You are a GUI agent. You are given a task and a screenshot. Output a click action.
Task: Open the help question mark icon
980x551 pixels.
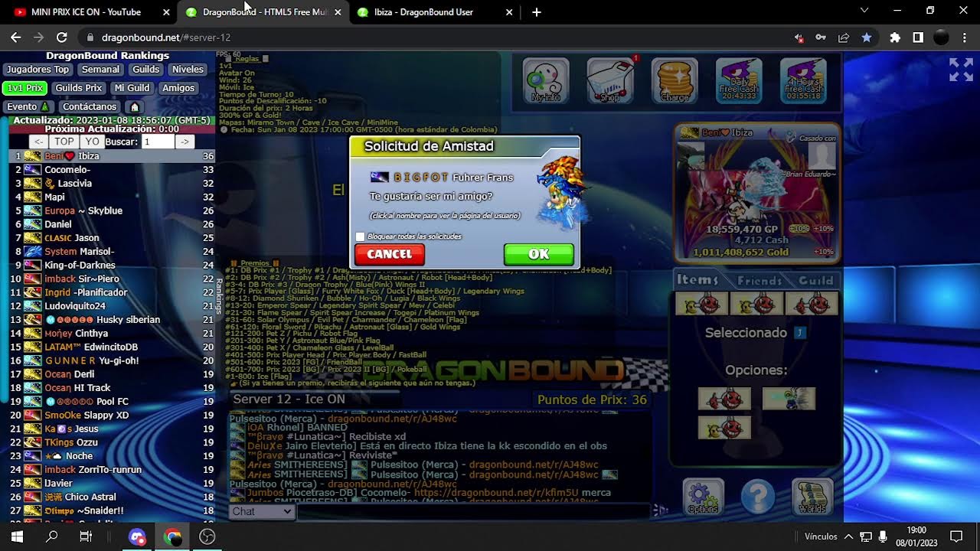[757, 497]
